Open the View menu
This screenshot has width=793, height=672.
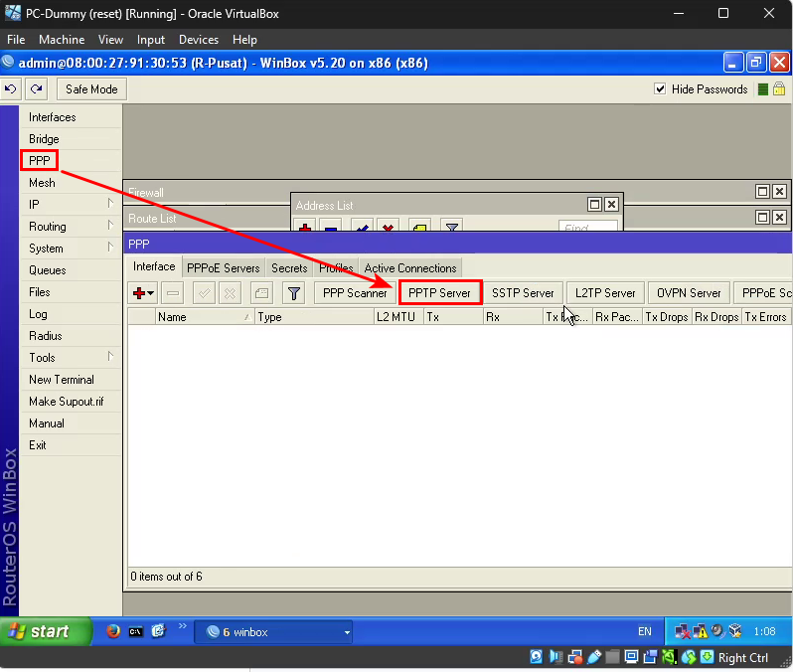pos(110,40)
